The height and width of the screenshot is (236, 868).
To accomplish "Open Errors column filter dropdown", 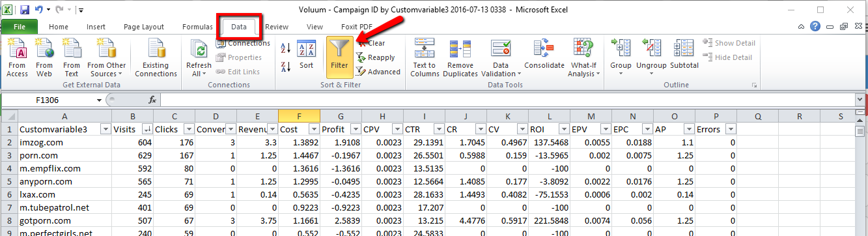I will pyautogui.click(x=731, y=129).
